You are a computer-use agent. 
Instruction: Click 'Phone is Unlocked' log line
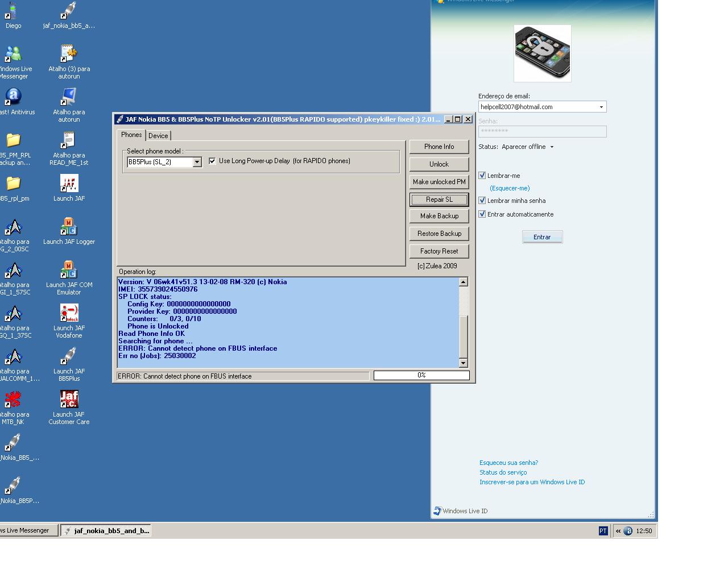tap(158, 326)
